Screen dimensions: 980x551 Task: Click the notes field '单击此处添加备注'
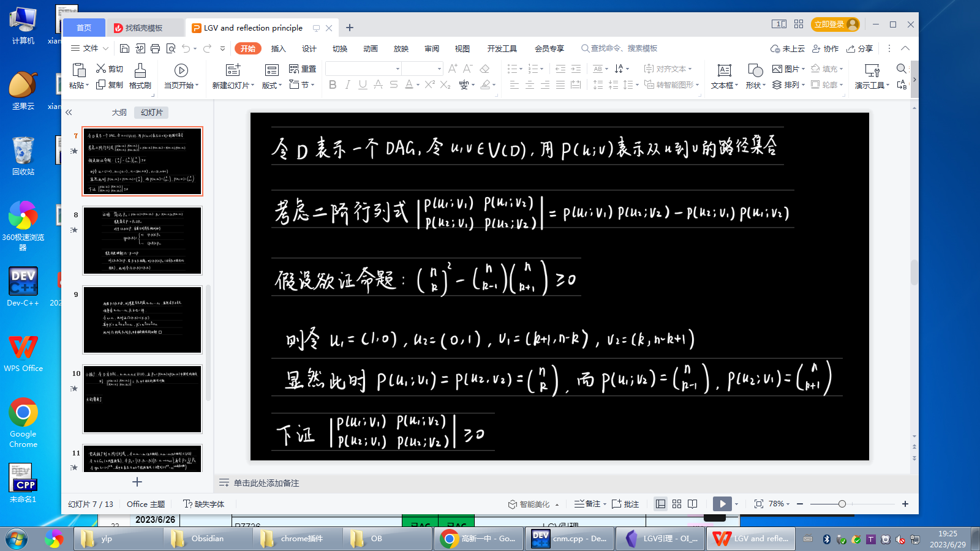click(x=266, y=483)
